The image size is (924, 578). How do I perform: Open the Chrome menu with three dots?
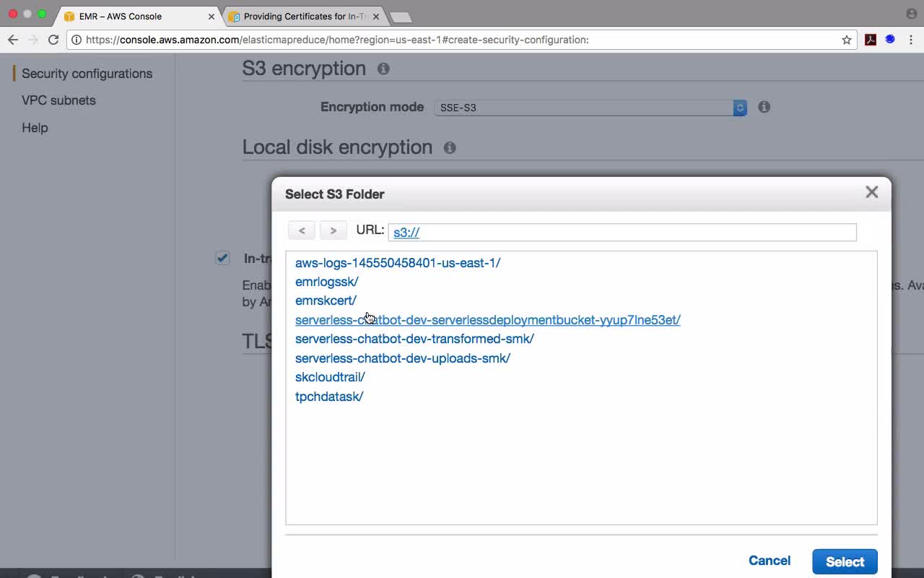click(x=911, y=40)
